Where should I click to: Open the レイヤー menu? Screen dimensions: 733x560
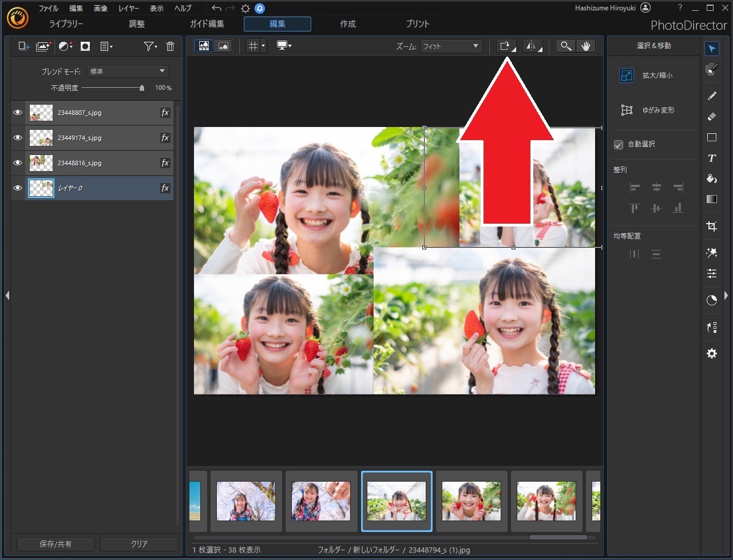(128, 9)
